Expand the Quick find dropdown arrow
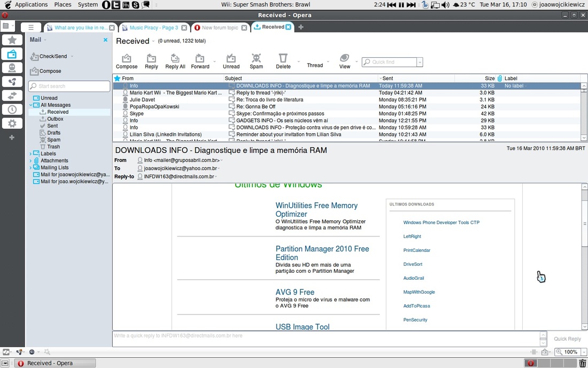 coord(420,62)
